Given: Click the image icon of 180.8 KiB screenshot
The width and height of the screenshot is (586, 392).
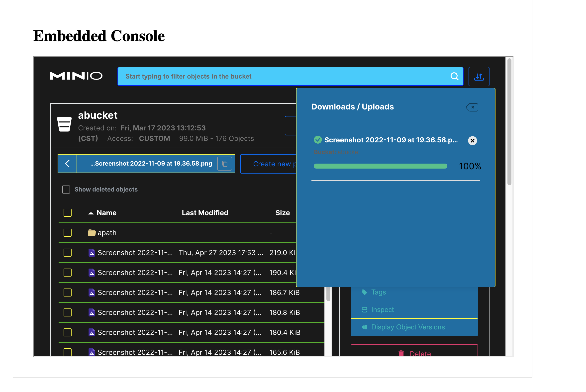Looking at the screenshot, I should pyautogui.click(x=92, y=312).
